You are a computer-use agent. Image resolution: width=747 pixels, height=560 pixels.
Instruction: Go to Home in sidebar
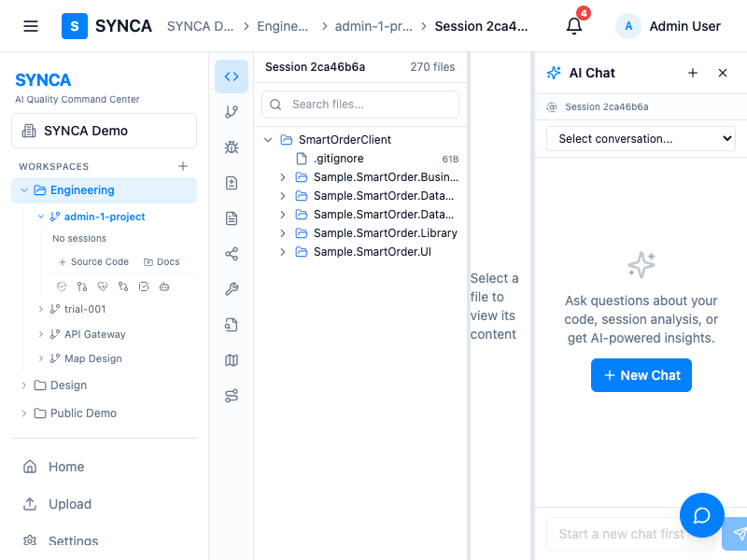(x=65, y=467)
